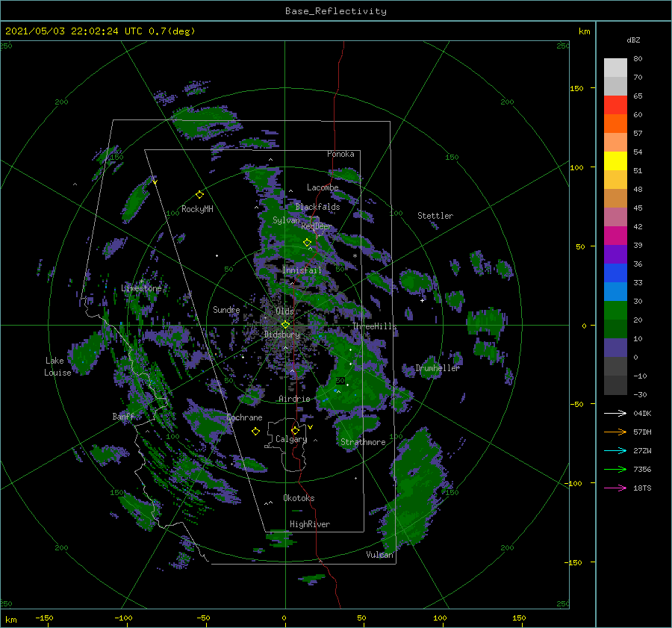Screen dimensions: 672x628
Task: Click the Vulcan label
Action: [x=379, y=555]
